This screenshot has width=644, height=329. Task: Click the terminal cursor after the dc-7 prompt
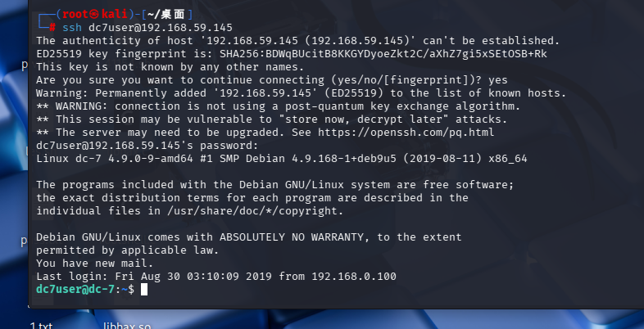click(x=144, y=290)
